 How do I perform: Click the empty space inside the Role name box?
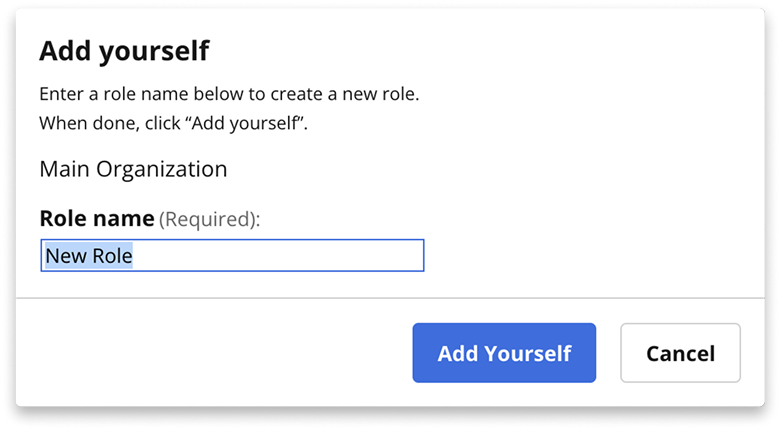(279, 255)
